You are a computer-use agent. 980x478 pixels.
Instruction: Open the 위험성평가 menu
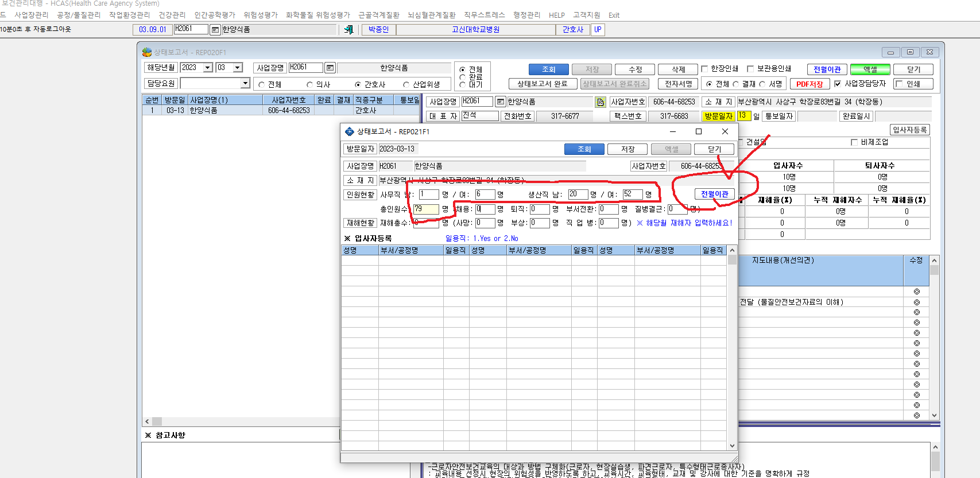(261, 15)
